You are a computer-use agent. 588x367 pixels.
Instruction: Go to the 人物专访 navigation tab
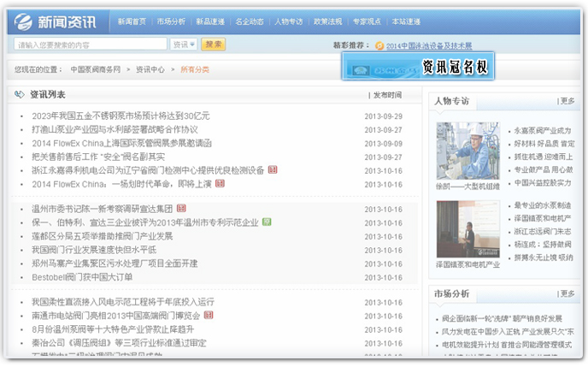tap(290, 21)
